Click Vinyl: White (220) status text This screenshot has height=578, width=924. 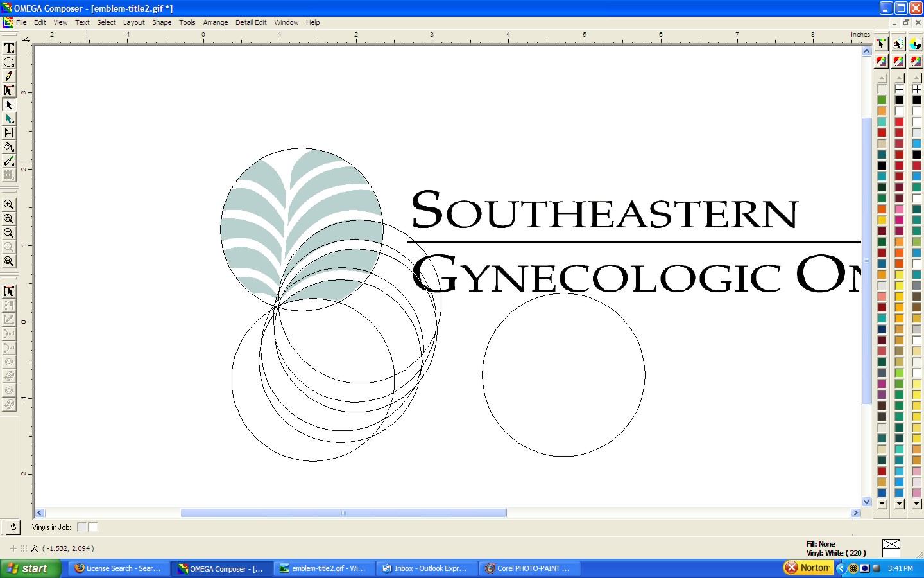[836, 553]
